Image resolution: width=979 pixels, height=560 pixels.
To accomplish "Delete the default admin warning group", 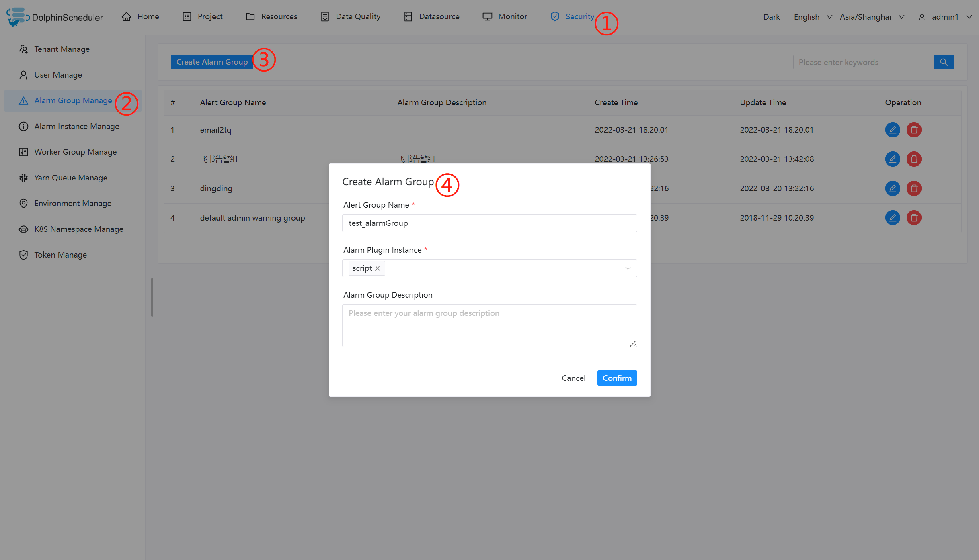I will [x=914, y=218].
